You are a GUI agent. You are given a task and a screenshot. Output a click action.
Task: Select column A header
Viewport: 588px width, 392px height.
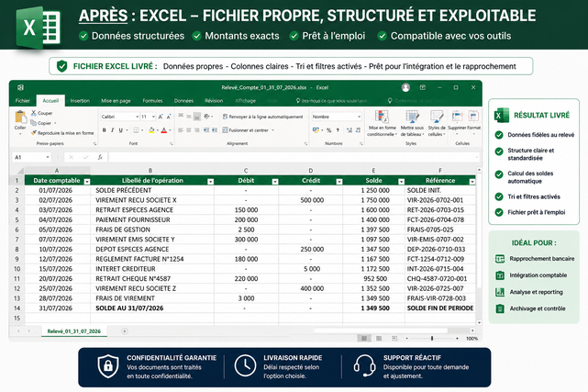click(57, 171)
